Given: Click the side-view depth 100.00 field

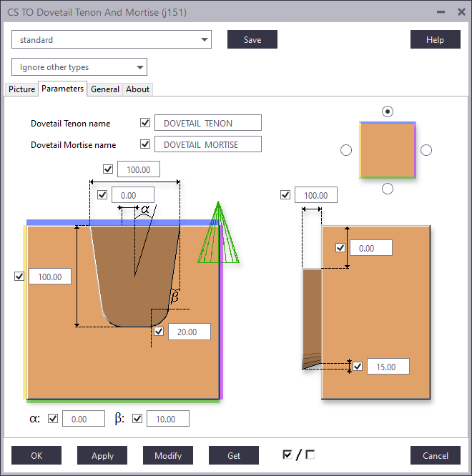Looking at the screenshot, I should (316, 195).
